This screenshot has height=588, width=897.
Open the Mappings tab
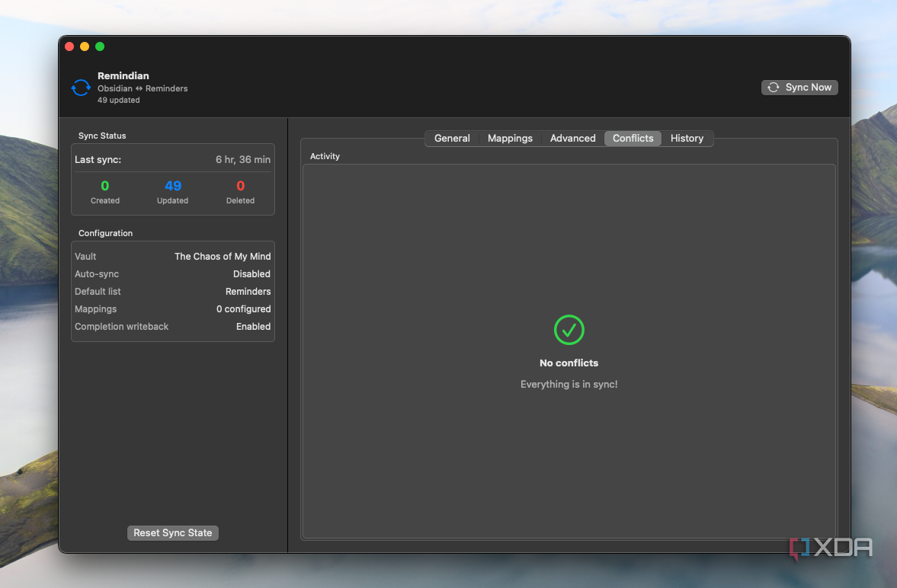click(510, 138)
